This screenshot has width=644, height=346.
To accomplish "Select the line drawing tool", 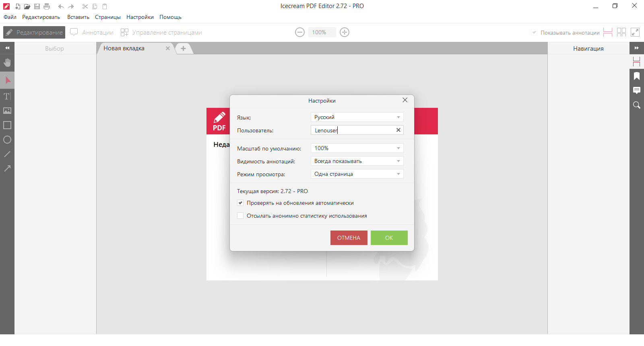I will [x=7, y=154].
